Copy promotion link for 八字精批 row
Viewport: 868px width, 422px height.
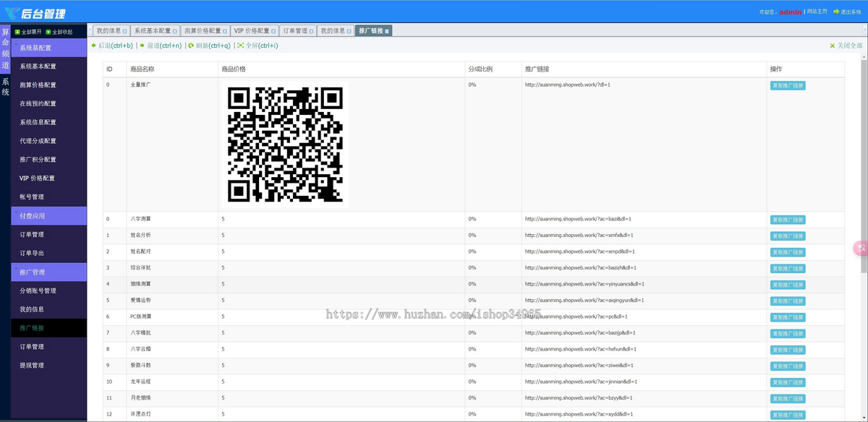[x=788, y=334]
